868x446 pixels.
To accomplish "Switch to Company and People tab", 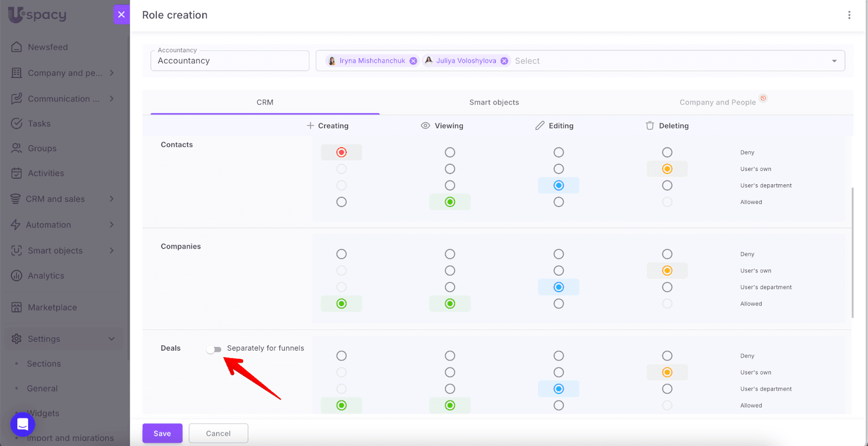I will tap(717, 102).
